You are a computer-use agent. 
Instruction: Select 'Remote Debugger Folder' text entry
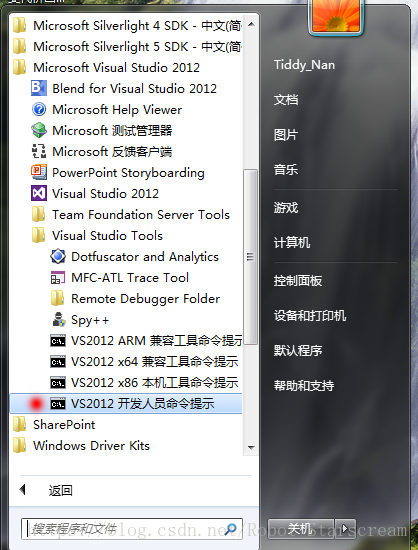point(146,299)
